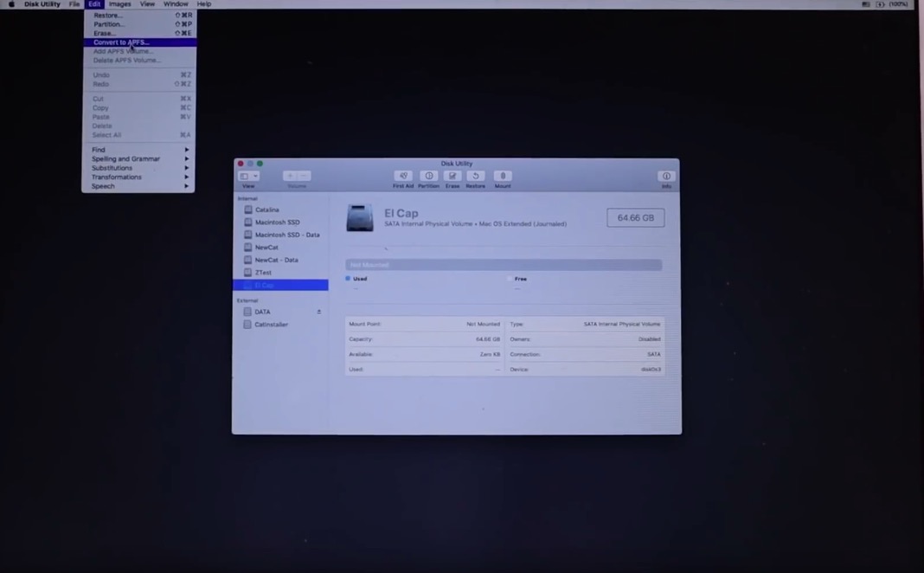Click the Type value SATA Internal Physical Volume
Viewport: 924px width, 573px height.
pyautogui.click(x=622, y=325)
